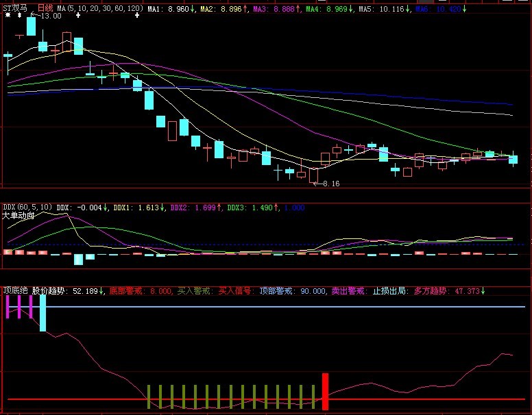Viewport: 532px width, 415px height.
Task: Click the 13.00 highest price label
Action: pos(49,16)
